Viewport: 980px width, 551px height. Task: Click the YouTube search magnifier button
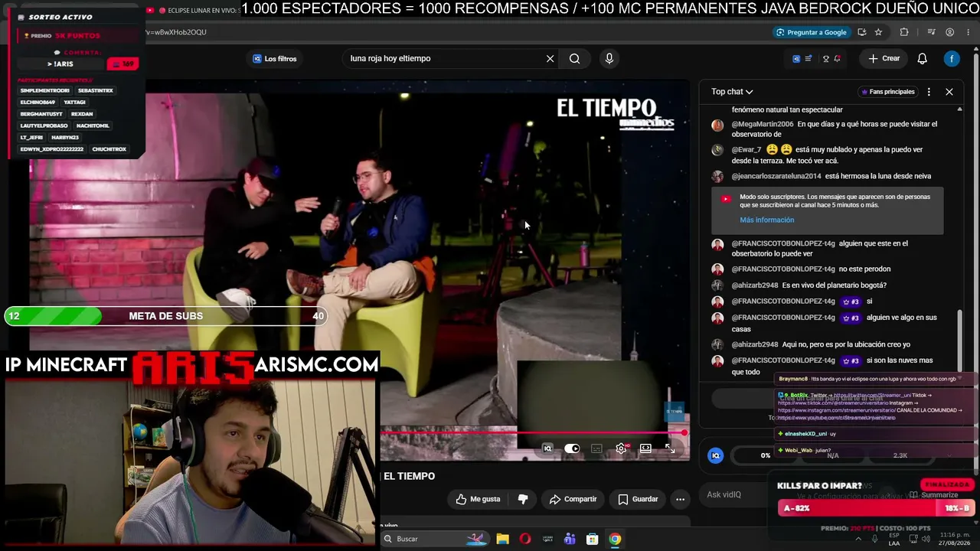574,58
